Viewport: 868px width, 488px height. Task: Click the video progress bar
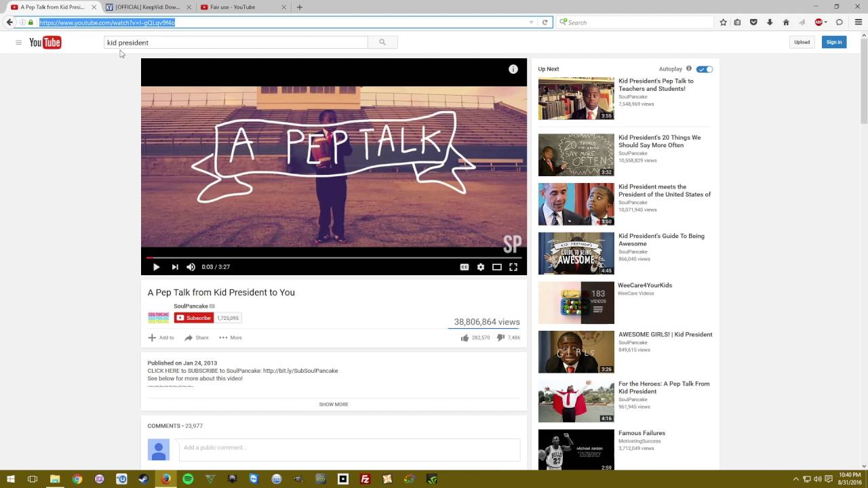334,258
